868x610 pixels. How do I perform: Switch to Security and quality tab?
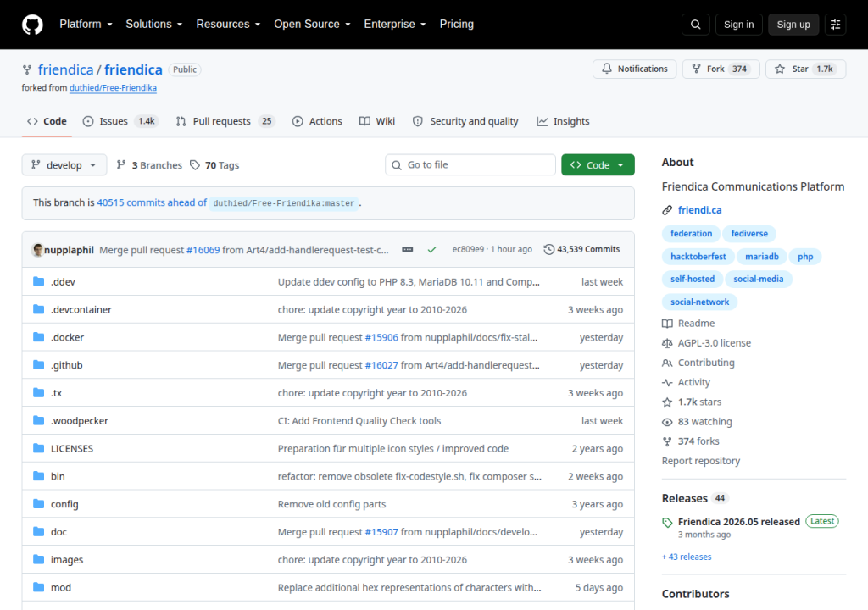point(465,121)
